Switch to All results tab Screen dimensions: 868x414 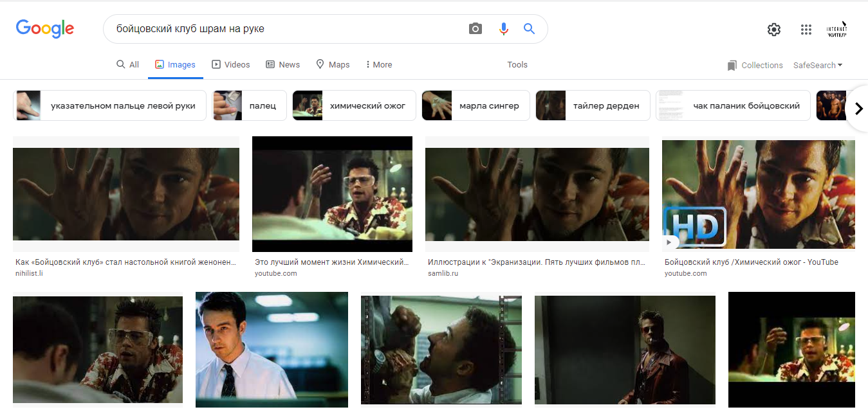coord(127,64)
